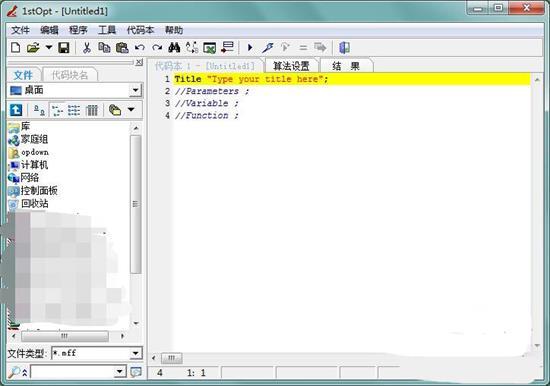Click the insert-line icon with red arrow
The image size is (550, 386).
227,47
